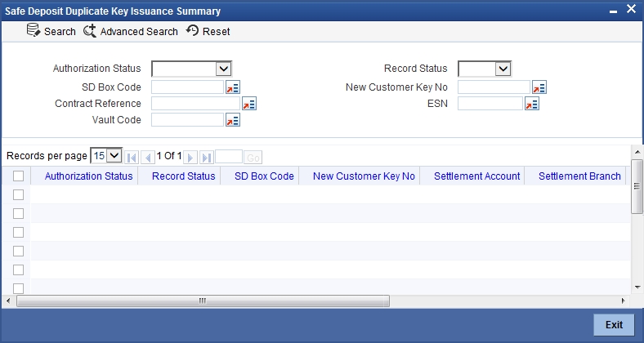Open lookup list for ESN

[x=532, y=104]
